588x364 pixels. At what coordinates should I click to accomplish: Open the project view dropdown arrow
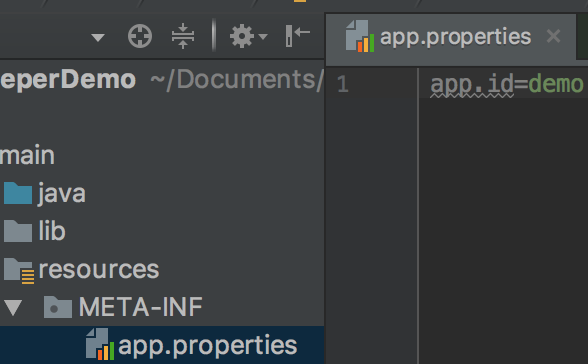click(98, 37)
